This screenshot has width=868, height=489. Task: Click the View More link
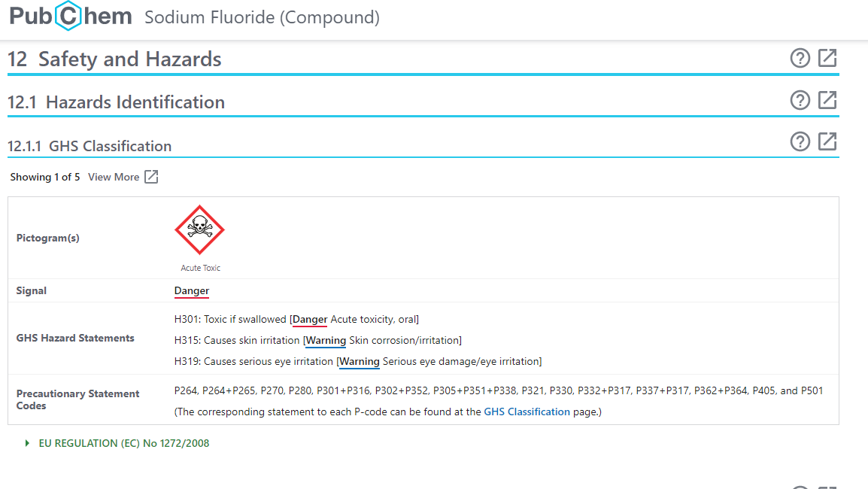tap(114, 177)
